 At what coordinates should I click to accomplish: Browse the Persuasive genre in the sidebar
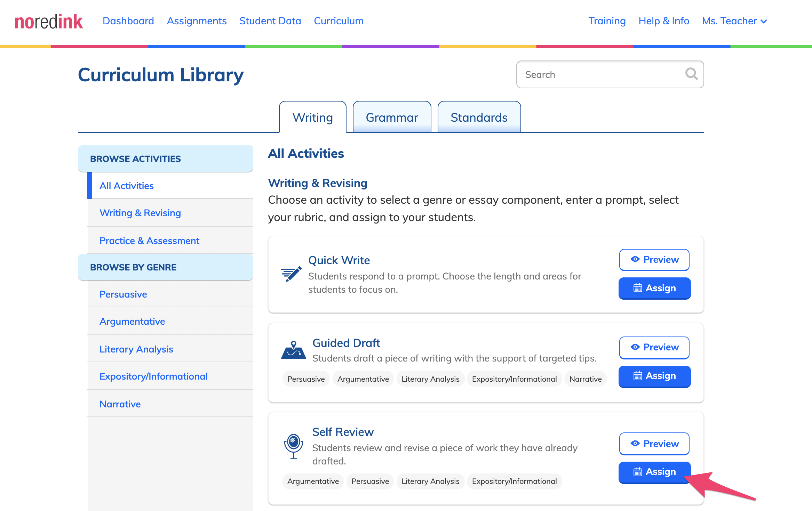(x=170, y=294)
